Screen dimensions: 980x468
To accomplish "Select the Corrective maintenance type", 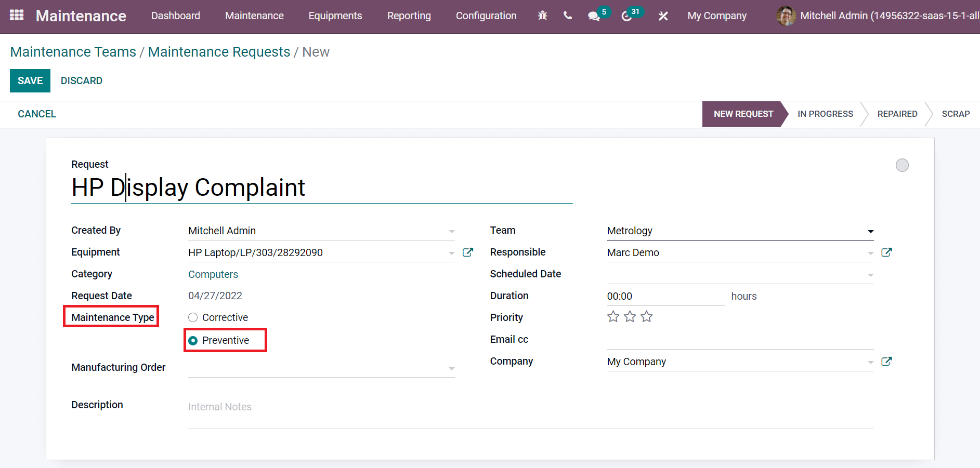I will tap(193, 317).
